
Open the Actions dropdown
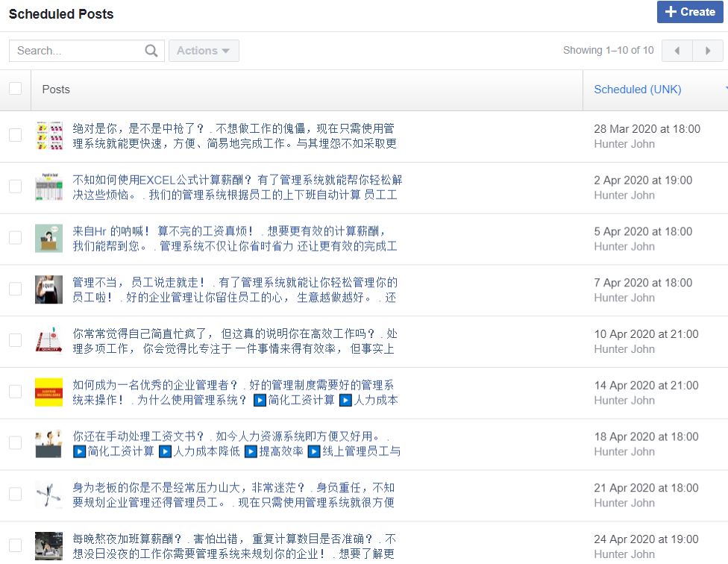204,51
